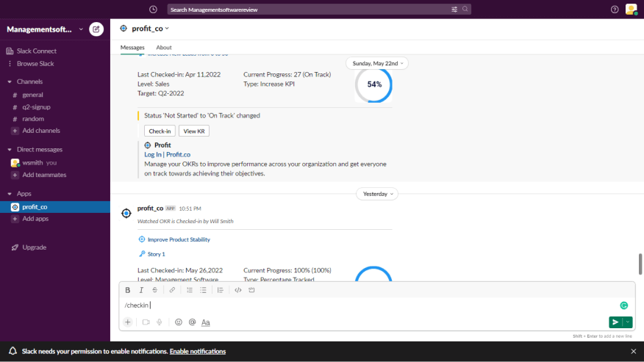Select profit_co app in sidebar
The height and width of the screenshot is (362, 644).
point(55,207)
